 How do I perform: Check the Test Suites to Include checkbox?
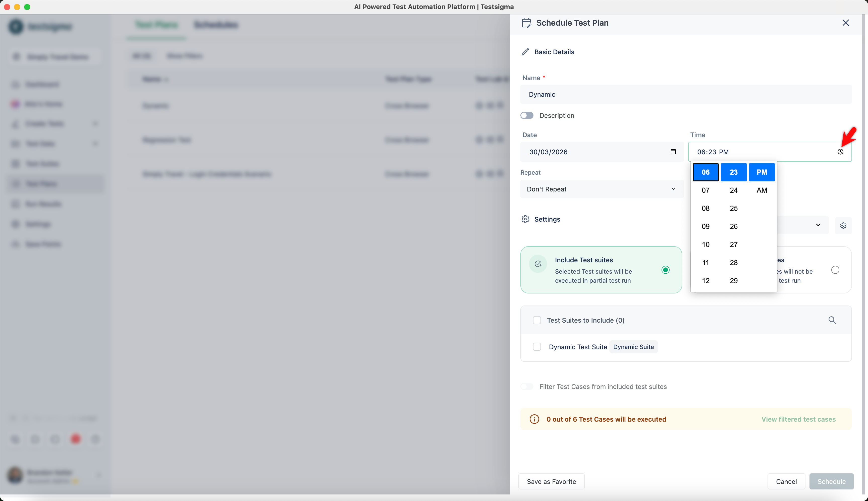(537, 320)
